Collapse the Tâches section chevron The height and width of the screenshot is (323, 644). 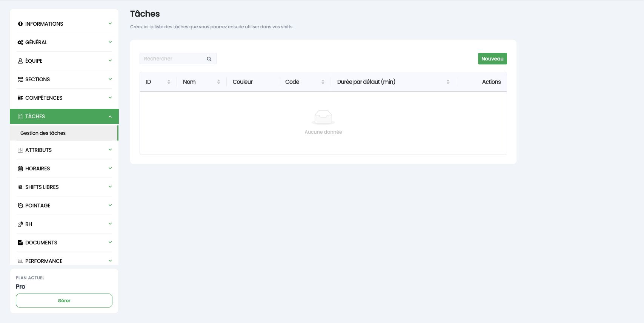click(110, 116)
